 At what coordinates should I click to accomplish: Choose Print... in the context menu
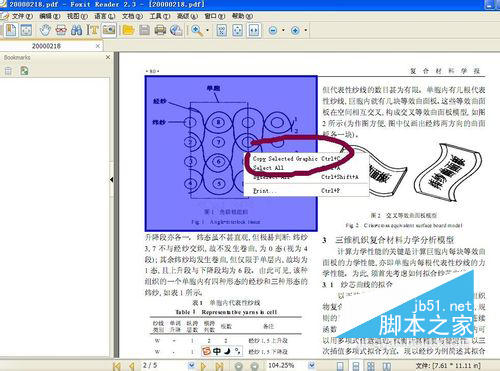click(265, 191)
